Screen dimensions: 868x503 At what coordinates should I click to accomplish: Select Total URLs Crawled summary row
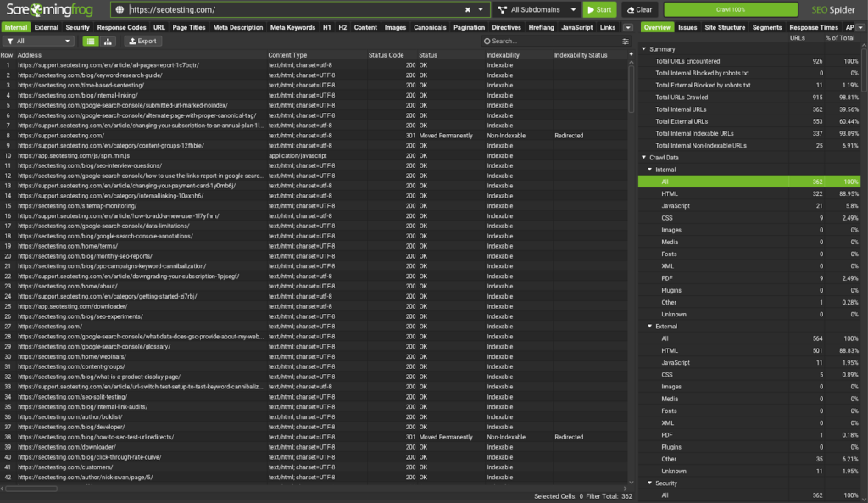click(749, 97)
